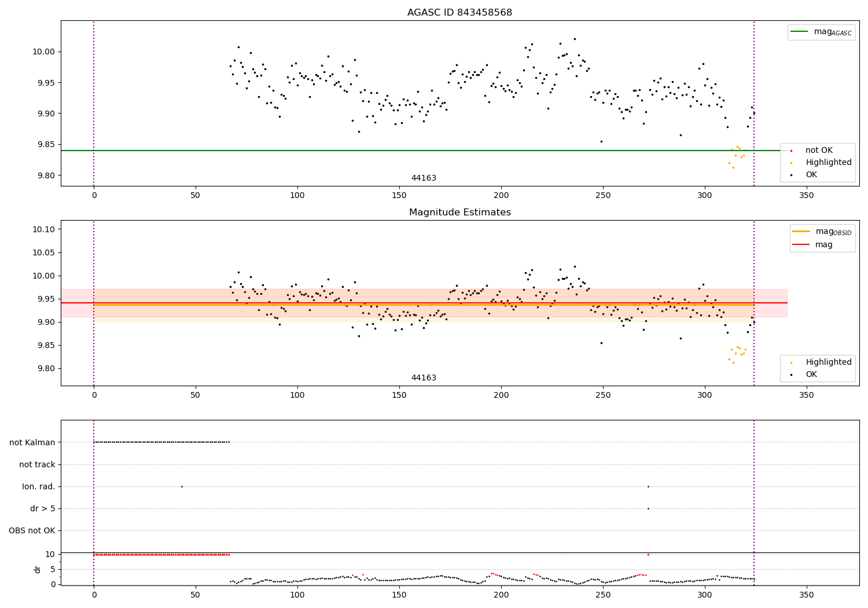Click the red 'mag' legend entry in middle plot
Image resolution: width=868 pixels, height=608 pixels.
coord(812,245)
